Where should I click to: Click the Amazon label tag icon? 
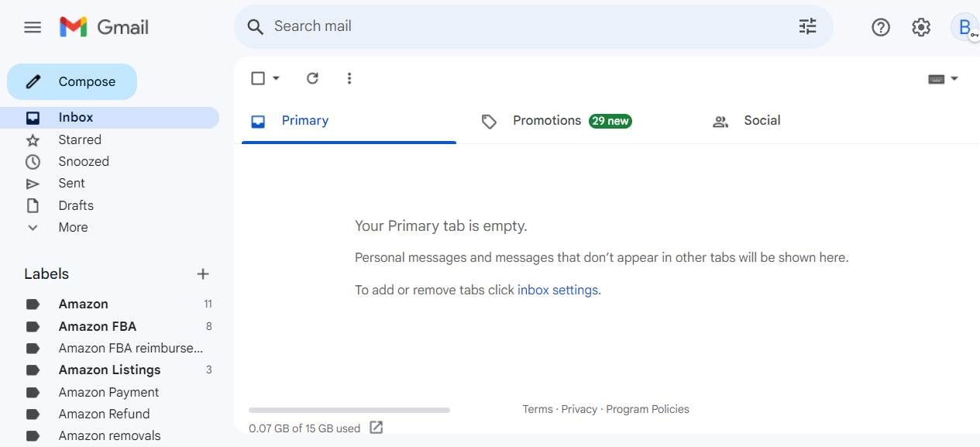[x=33, y=304]
